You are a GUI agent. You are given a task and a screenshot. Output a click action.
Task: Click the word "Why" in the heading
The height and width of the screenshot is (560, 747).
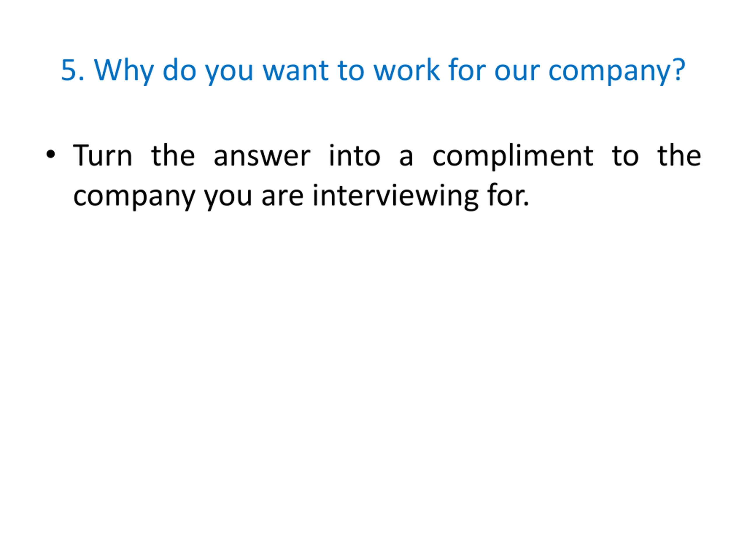click(x=124, y=70)
